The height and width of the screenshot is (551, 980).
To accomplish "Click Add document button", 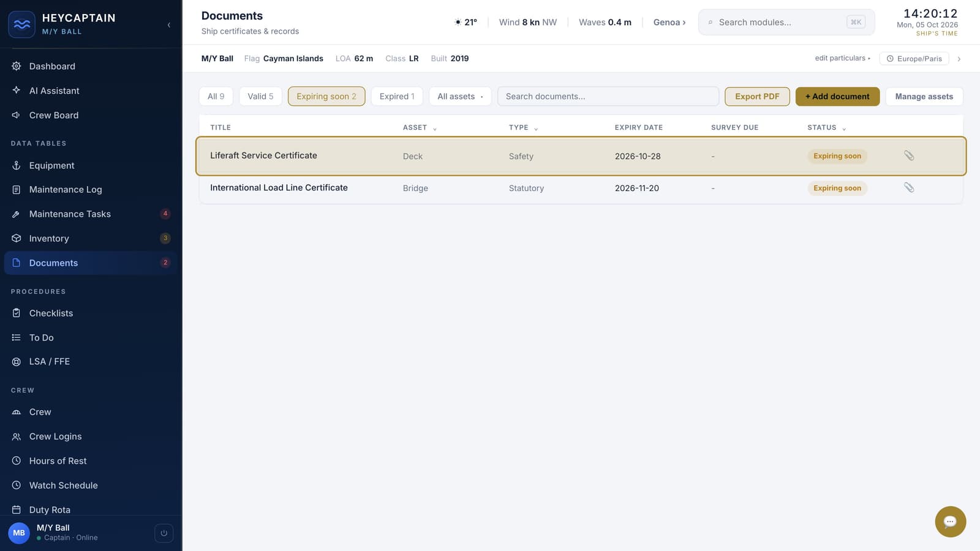I will pyautogui.click(x=837, y=96).
